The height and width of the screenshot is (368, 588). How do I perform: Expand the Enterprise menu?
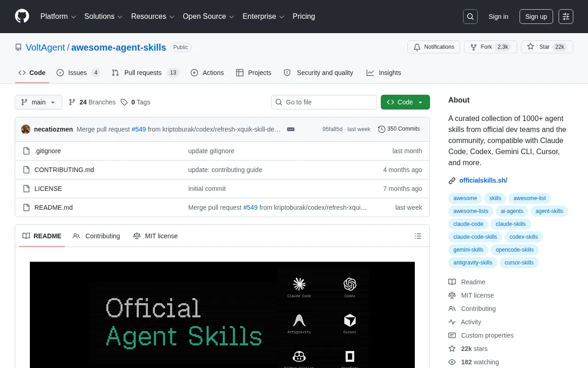pos(264,17)
